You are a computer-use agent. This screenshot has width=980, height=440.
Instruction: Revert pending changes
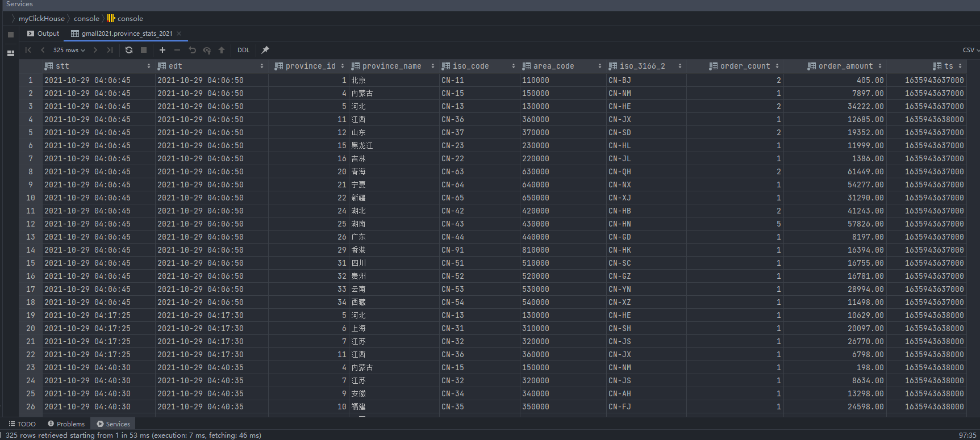(192, 50)
